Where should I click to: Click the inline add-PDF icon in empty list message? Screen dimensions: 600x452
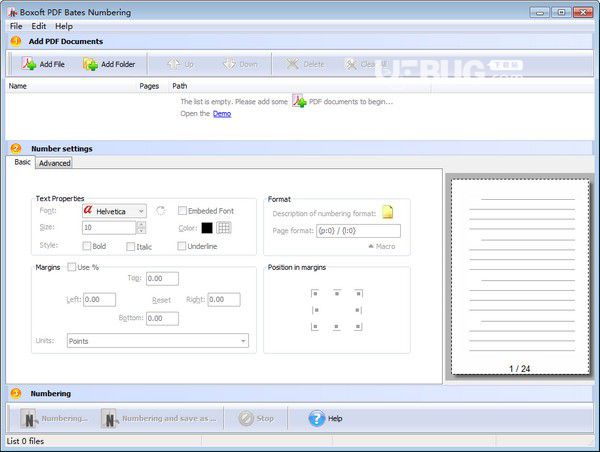299,101
